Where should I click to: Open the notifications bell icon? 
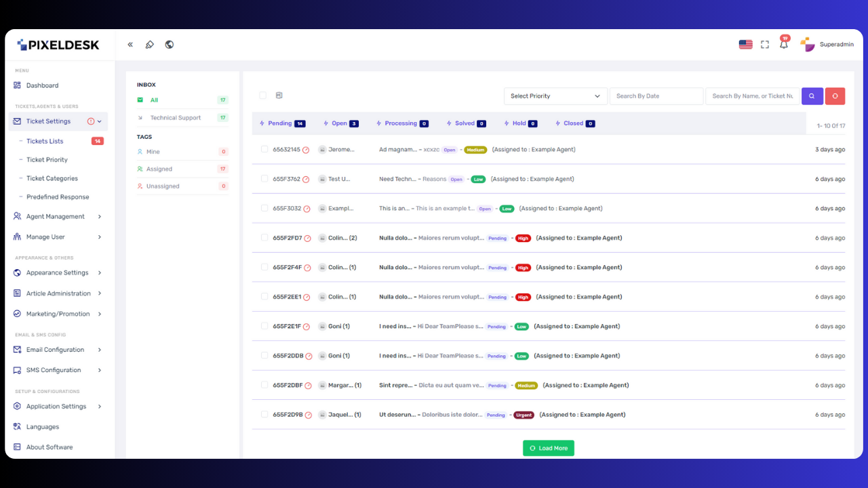784,45
